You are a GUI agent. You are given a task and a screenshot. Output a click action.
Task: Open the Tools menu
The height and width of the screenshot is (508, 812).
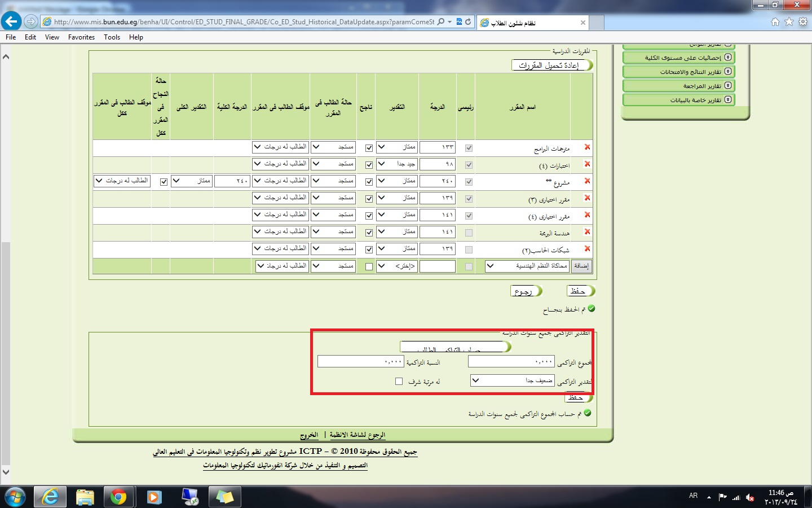(112, 37)
